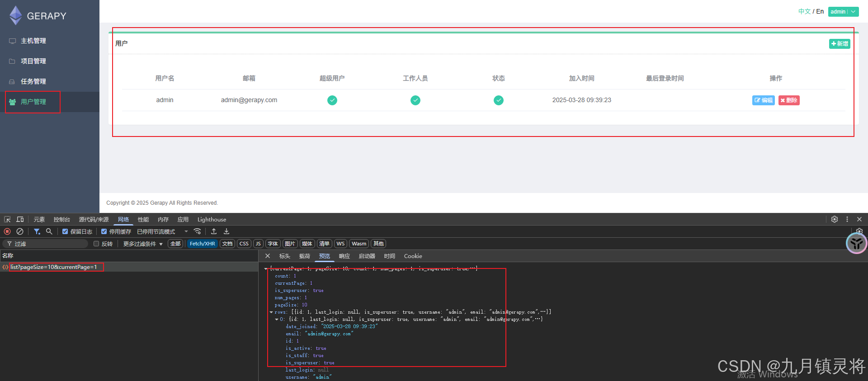Screen dimensions: 868x381
Task: Stop recording network log
Action: tap(7, 231)
